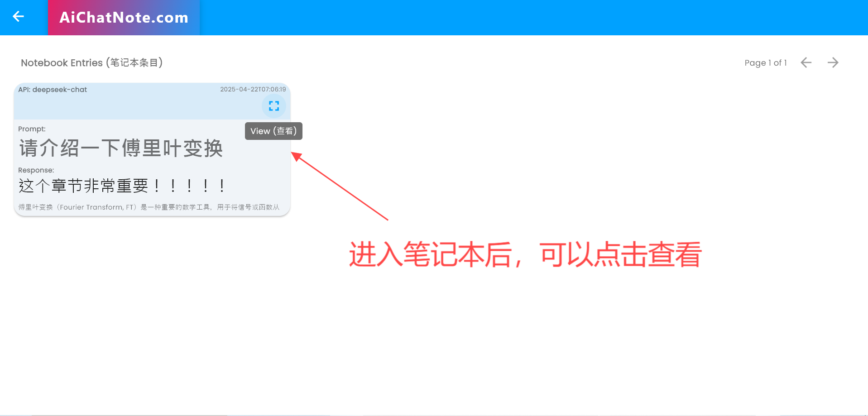Click the View (查看) tooltip label
This screenshot has height=416, width=868.
click(273, 131)
